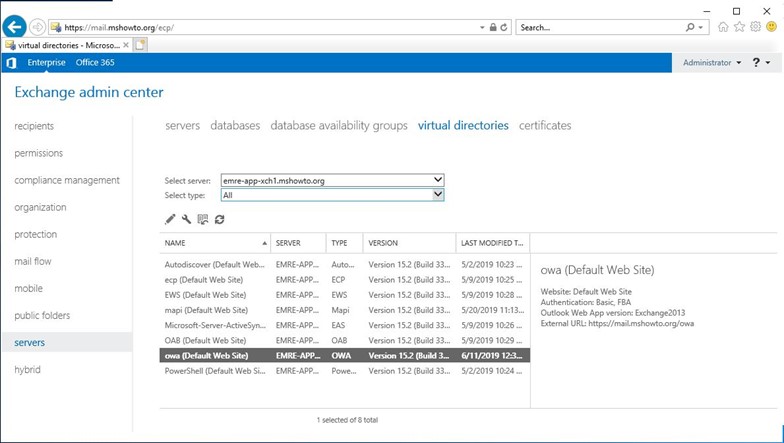Sort by the NAME column header
The height and width of the screenshot is (443, 784).
(x=215, y=243)
